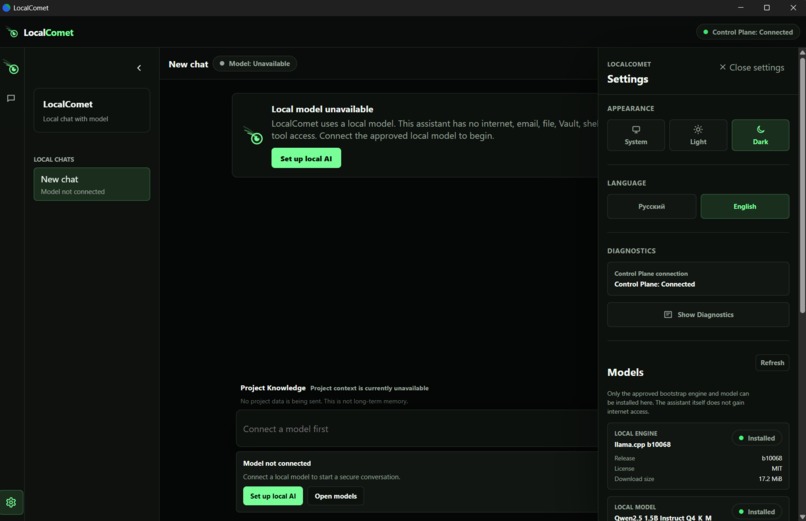Select the Dark appearance option

click(760, 135)
